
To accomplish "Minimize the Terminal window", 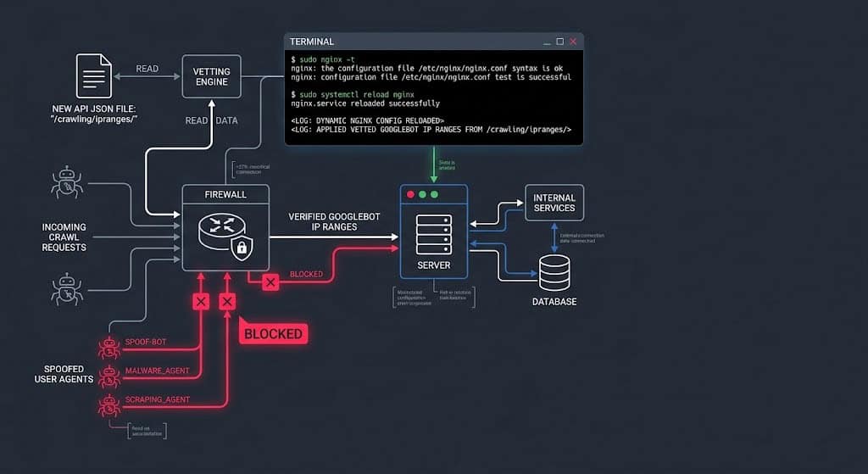I will [547, 42].
